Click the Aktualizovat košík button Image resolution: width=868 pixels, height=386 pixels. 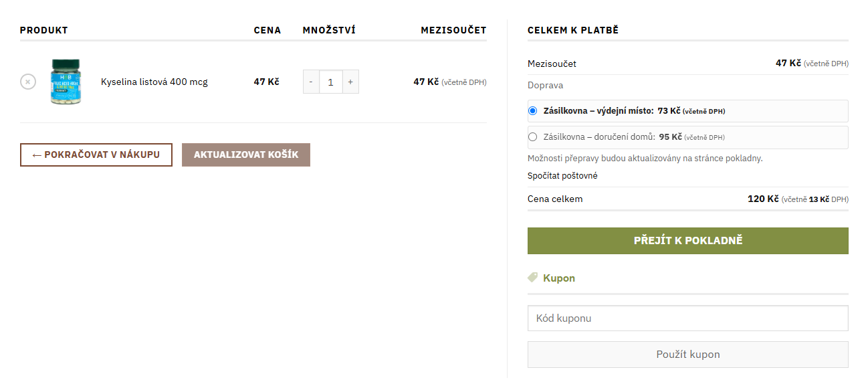245,155
